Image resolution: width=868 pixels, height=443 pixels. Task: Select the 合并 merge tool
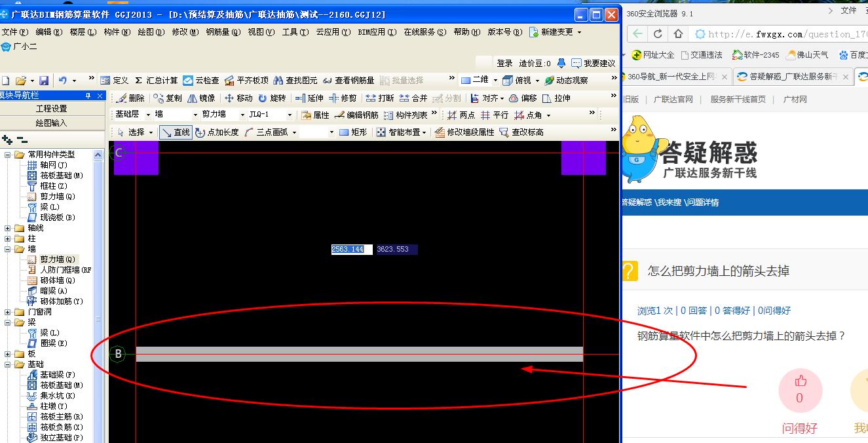pos(413,98)
